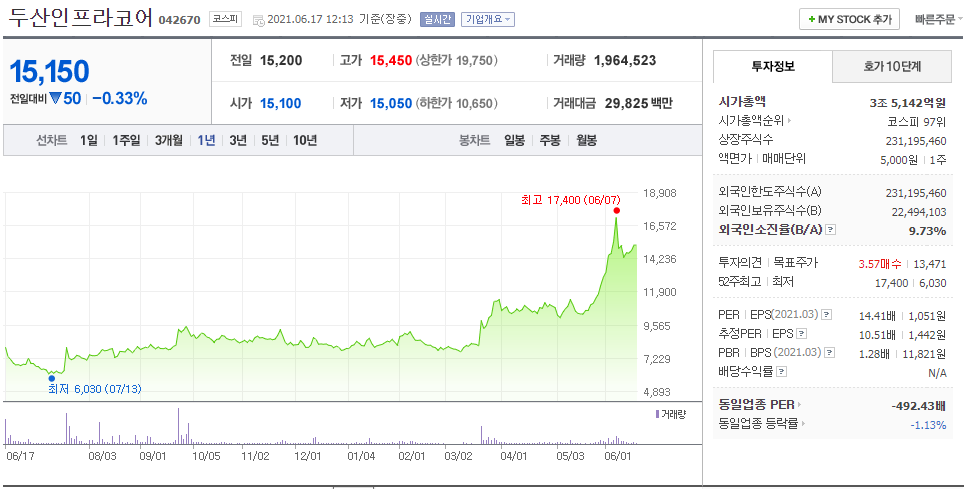This screenshot has width=970, height=489.
Task: Show 주봉 weekly candlestick chart
Action: coord(550,141)
